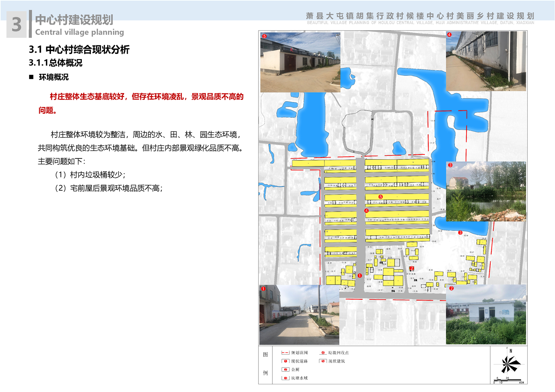Click the 公厕 legend symbol
This screenshot has height=392, width=555.
point(285,370)
